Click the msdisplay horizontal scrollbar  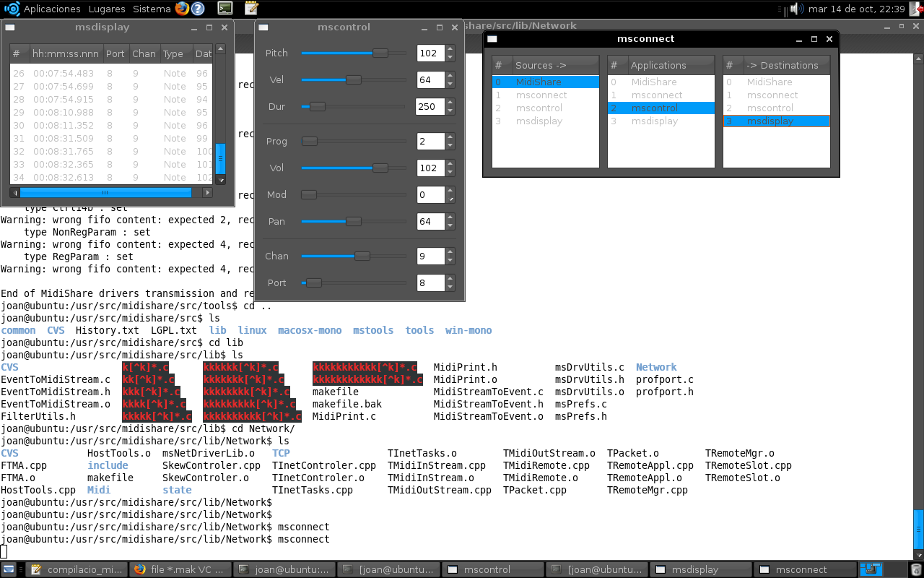(105, 192)
